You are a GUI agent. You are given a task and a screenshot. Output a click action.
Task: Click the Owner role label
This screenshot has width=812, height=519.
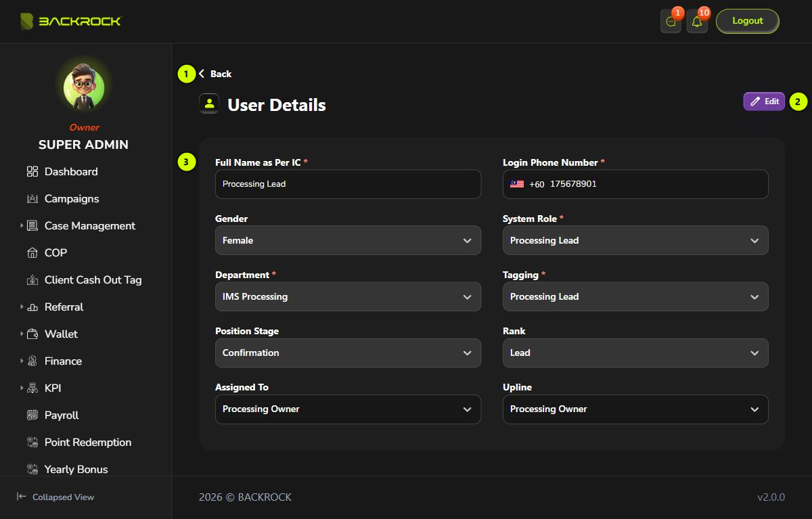tap(84, 127)
